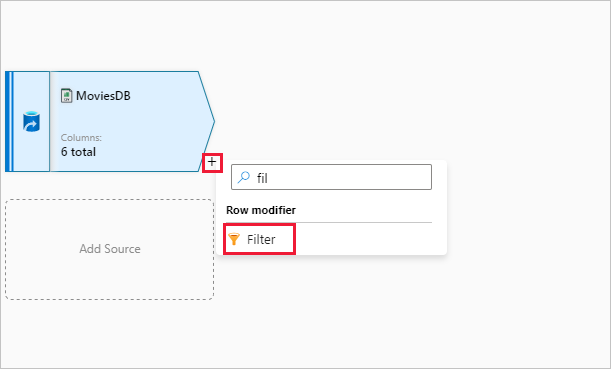Click the orange funnel Filter icon

(x=234, y=239)
